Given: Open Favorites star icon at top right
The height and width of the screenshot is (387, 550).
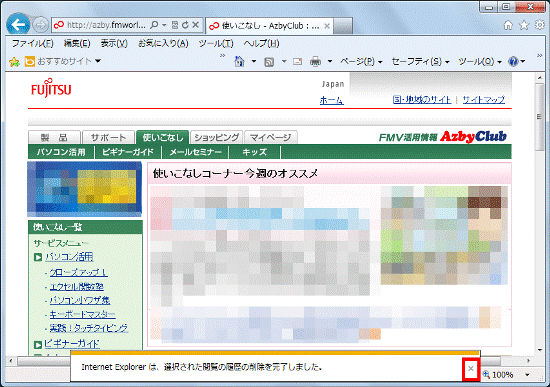Looking at the screenshot, I should 524,25.
